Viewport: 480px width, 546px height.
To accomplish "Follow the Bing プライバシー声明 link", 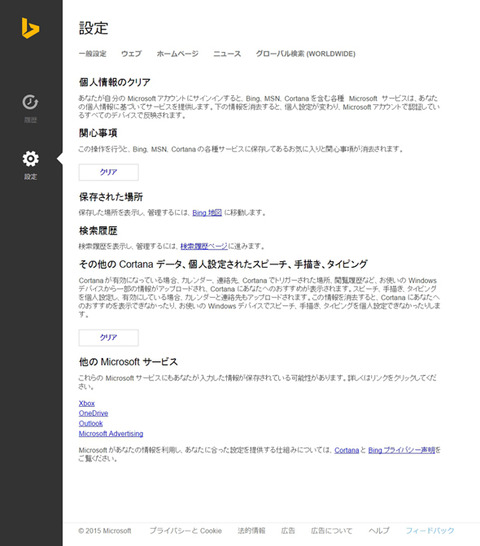I will 402,450.
